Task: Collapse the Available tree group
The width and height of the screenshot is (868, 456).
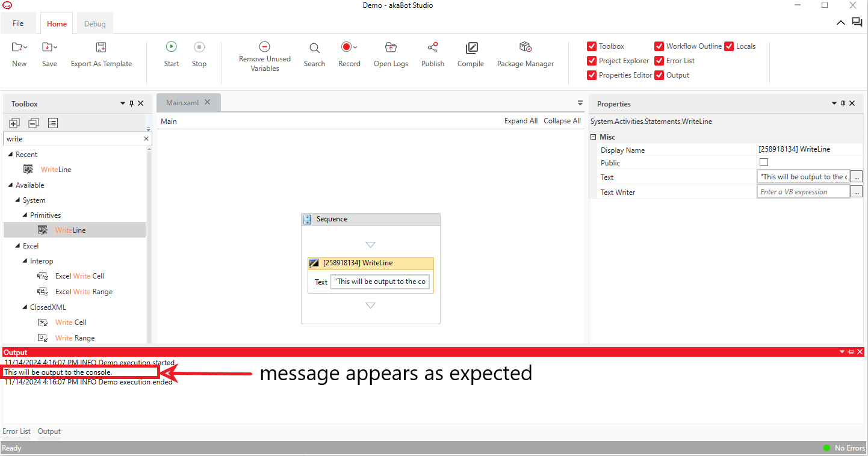Action: point(10,185)
